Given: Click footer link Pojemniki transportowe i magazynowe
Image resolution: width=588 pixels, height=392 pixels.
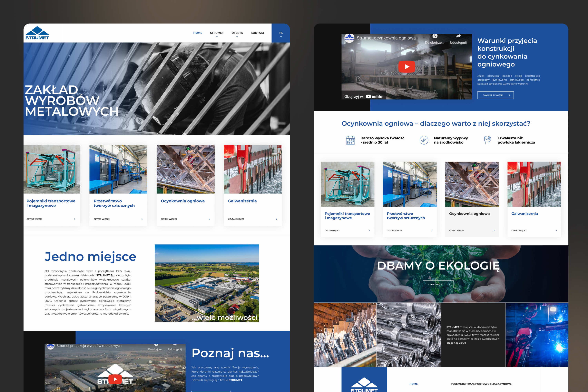Looking at the screenshot, I should 481,384.
